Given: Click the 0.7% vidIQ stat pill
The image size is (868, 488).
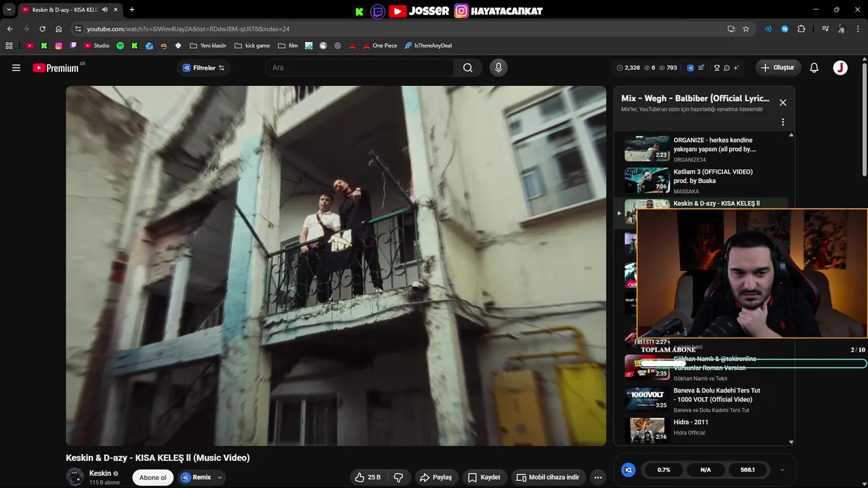Looking at the screenshot, I should [x=664, y=470].
